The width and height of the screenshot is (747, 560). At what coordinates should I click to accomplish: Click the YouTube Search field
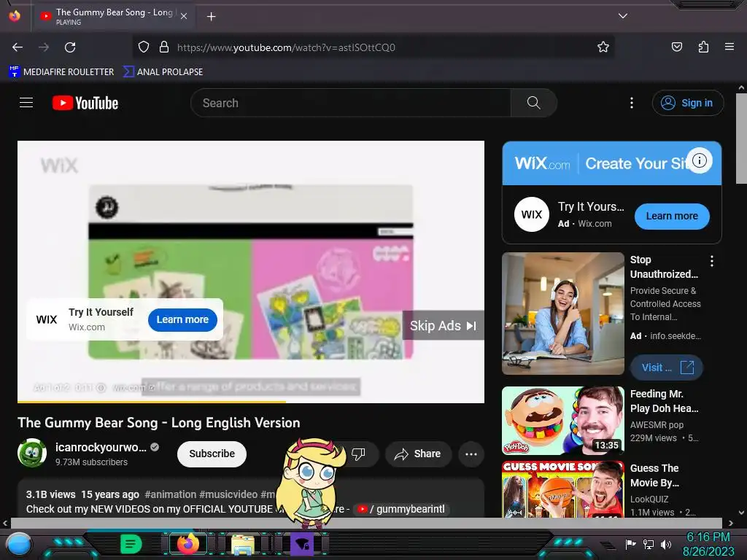pyautogui.click(x=351, y=103)
